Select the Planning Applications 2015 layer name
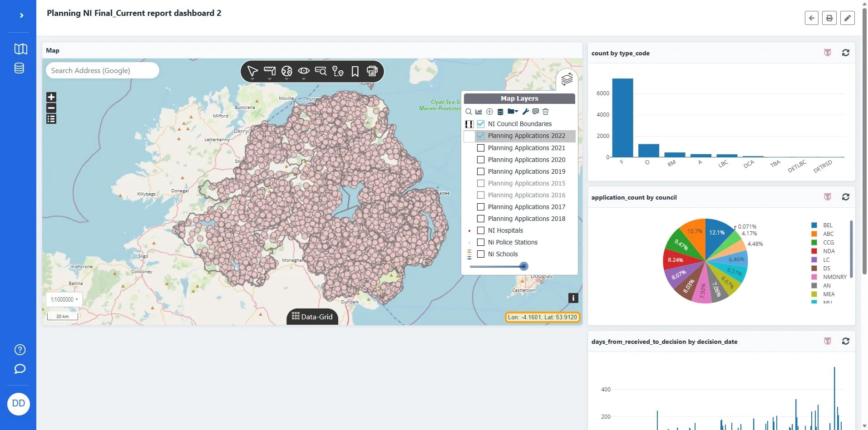Viewport: 868px width, 430px height. (527, 183)
